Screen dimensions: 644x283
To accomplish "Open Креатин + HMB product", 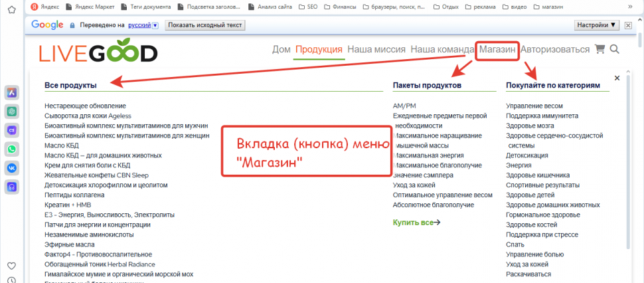I will click(68, 205).
